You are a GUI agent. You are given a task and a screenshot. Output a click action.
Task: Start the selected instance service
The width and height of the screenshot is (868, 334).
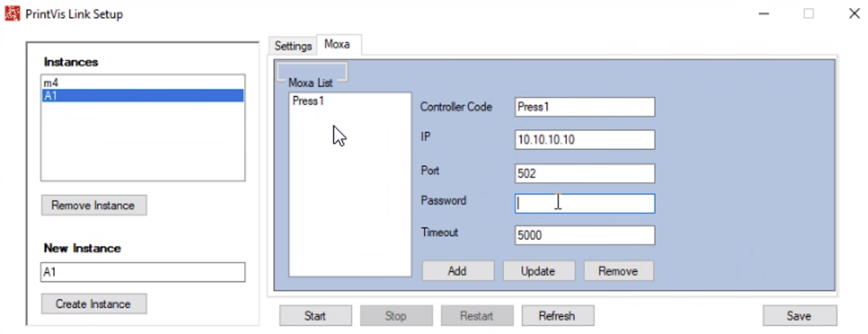[315, 316]
